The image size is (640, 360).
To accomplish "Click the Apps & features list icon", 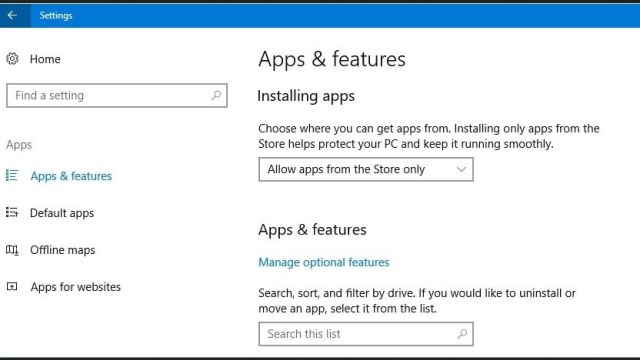I will pos(12,176).
